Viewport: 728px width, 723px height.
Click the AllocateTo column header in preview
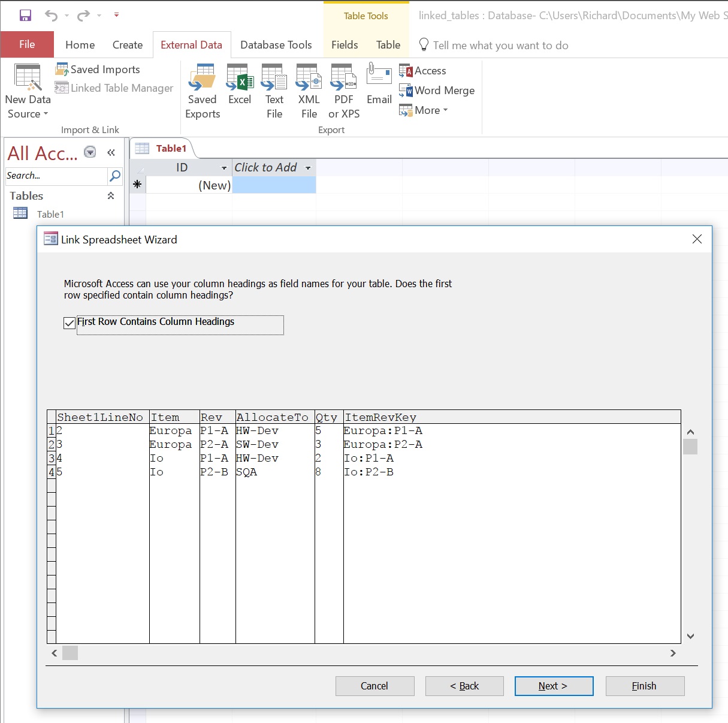[275, 417]
